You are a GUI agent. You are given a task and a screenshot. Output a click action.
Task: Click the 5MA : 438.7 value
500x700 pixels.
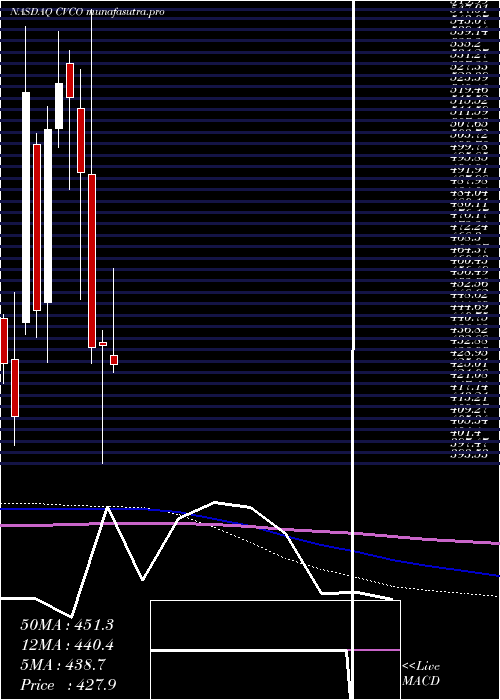coord(63,665)
